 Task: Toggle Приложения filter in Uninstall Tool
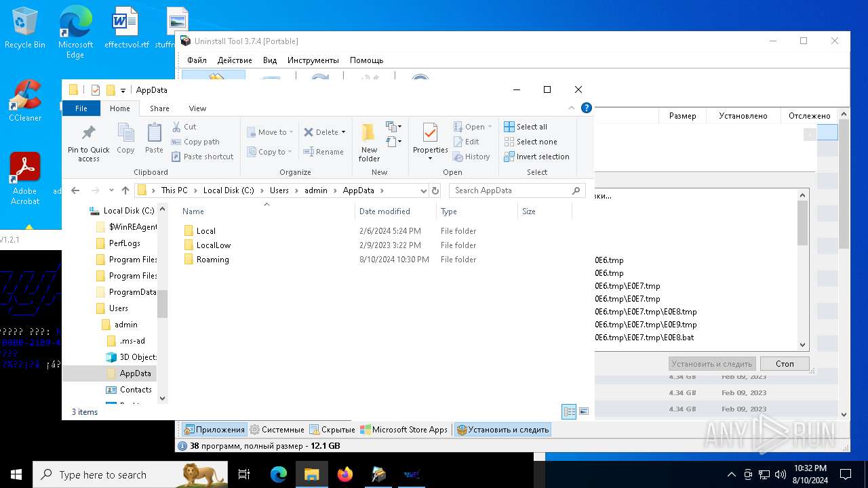click(x=214, y=430)
